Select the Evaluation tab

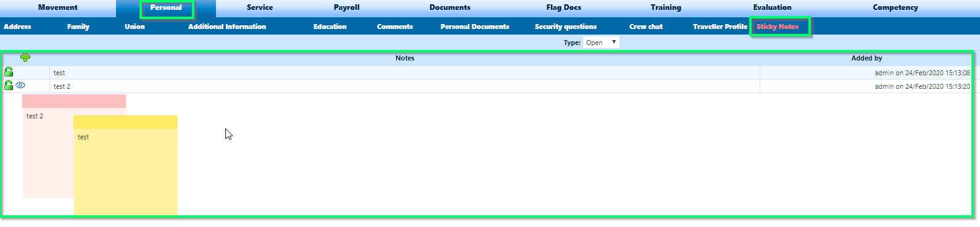pyautogui.click(x=772, y=7)
